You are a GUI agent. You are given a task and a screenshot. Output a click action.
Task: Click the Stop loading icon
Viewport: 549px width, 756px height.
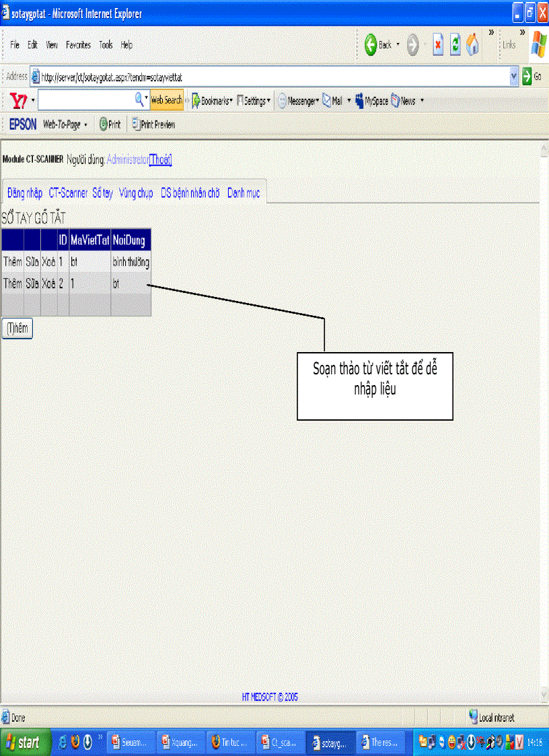[438, 45]
